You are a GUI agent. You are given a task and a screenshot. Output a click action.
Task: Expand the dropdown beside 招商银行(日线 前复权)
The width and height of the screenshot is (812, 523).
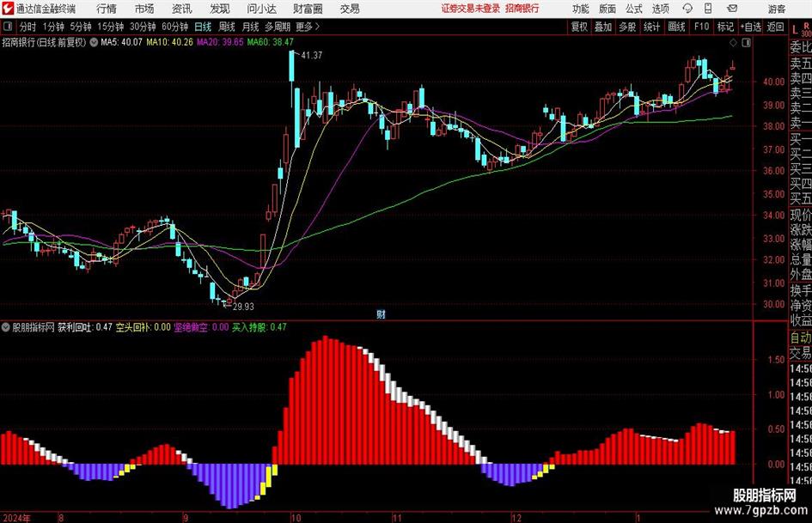pyautogui.click(x=94, y=42)
